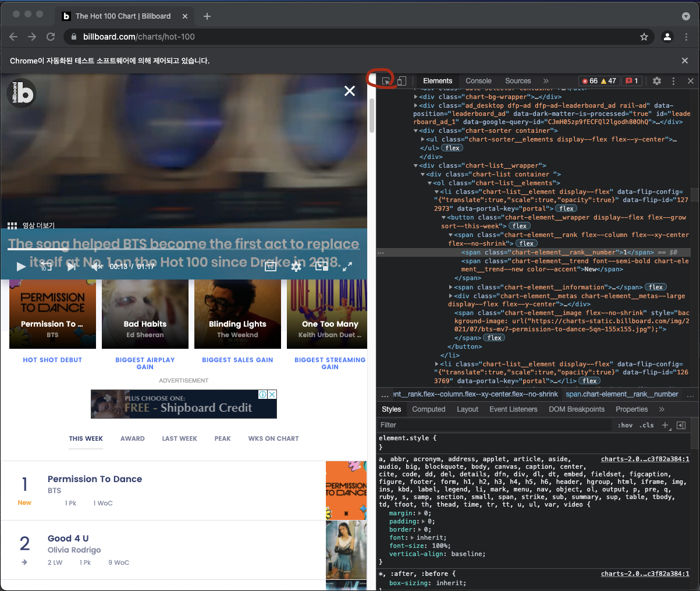Viewport: 700px width, 591px height.
Task: Toggle closed captions CC on the video
Action: click(271, 267)
